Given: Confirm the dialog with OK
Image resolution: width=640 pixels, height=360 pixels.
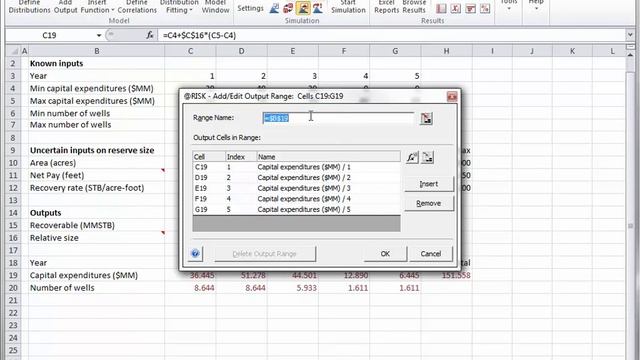Looking at the screenshot, I should coord(385,253).
